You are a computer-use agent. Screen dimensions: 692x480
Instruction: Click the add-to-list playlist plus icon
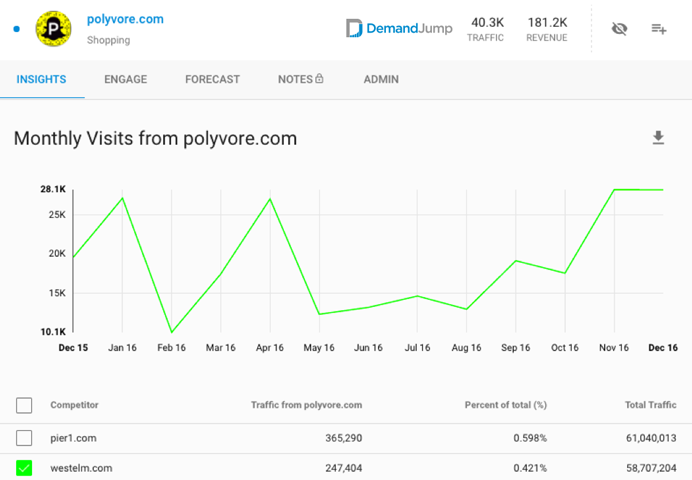point(659,29)
